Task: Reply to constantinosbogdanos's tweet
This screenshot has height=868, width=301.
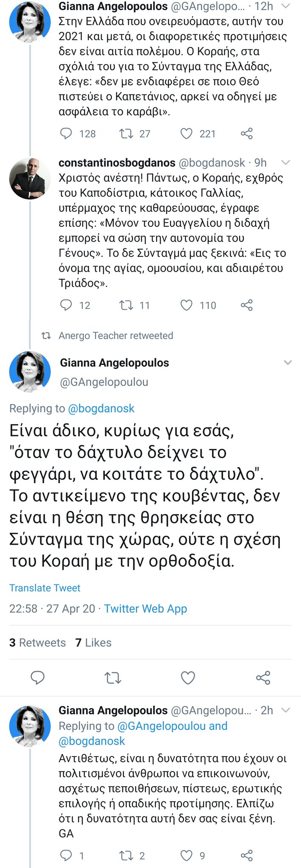Action: [66, 305]
